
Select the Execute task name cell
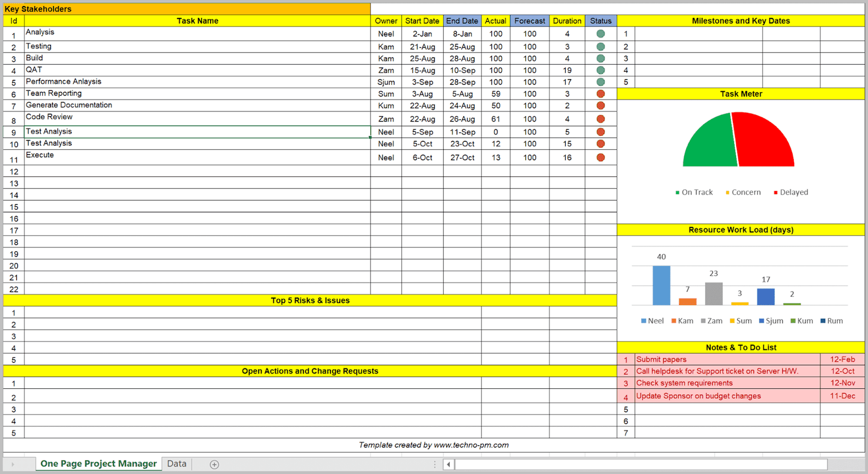point(197,157)
